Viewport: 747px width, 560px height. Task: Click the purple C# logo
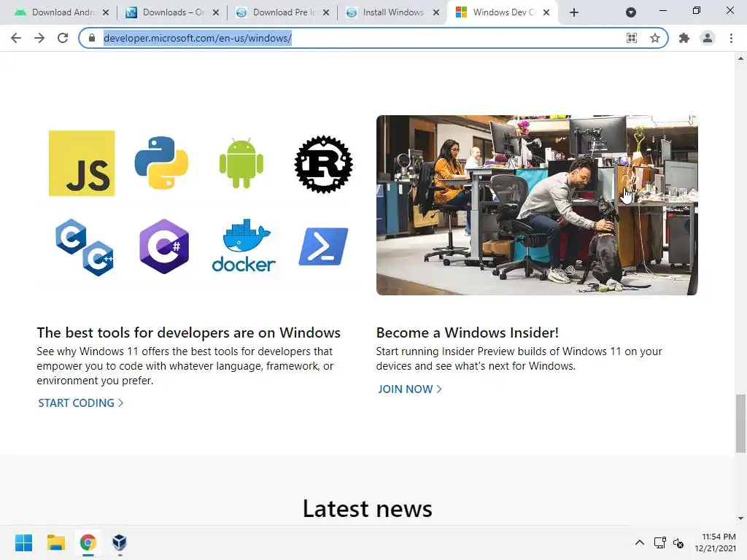point(164,246)
